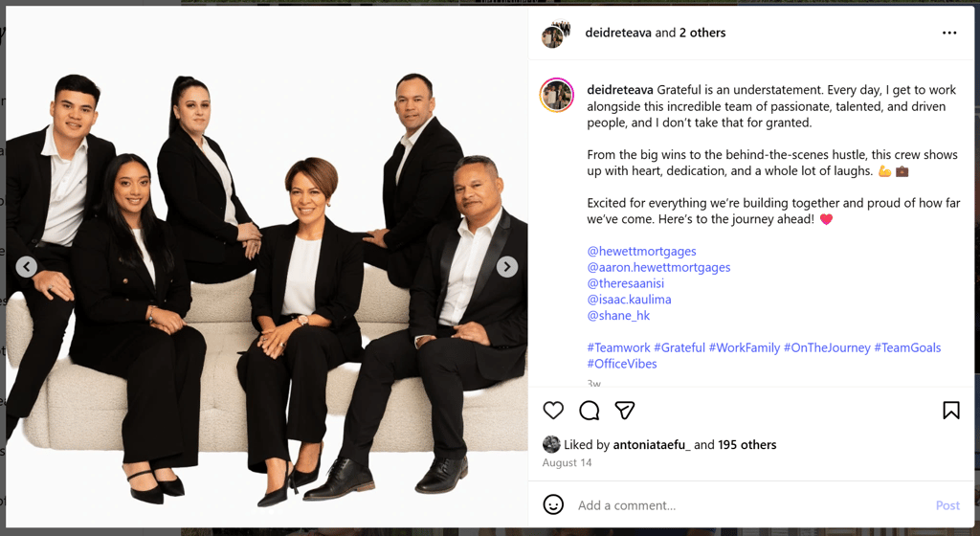This screenshot has width=980, height=536.
Task: Click inside the Add a comment field
Action: coord(750,505)
